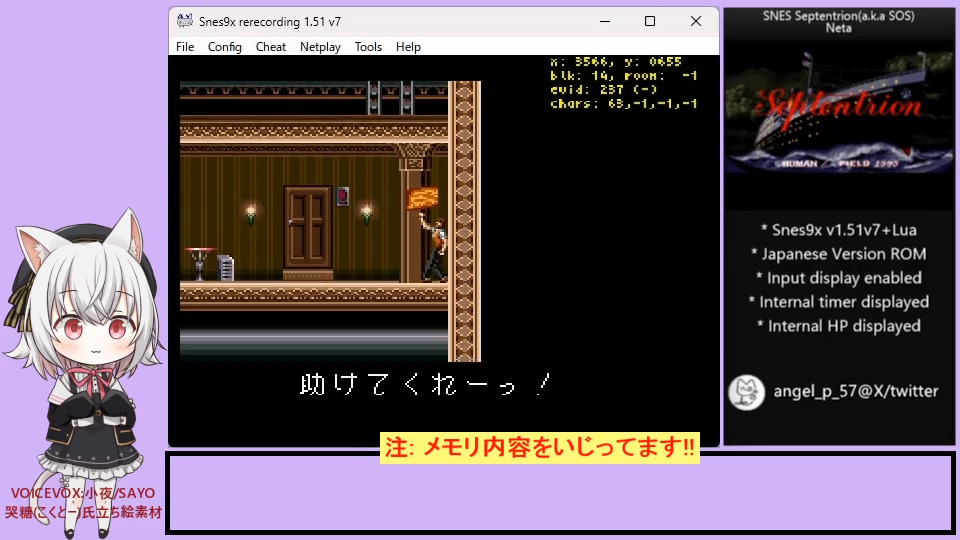Click the man holding the crate overhead
This screenshot has width=960, height=540.
pyautogui.click(x=434, y=249)
